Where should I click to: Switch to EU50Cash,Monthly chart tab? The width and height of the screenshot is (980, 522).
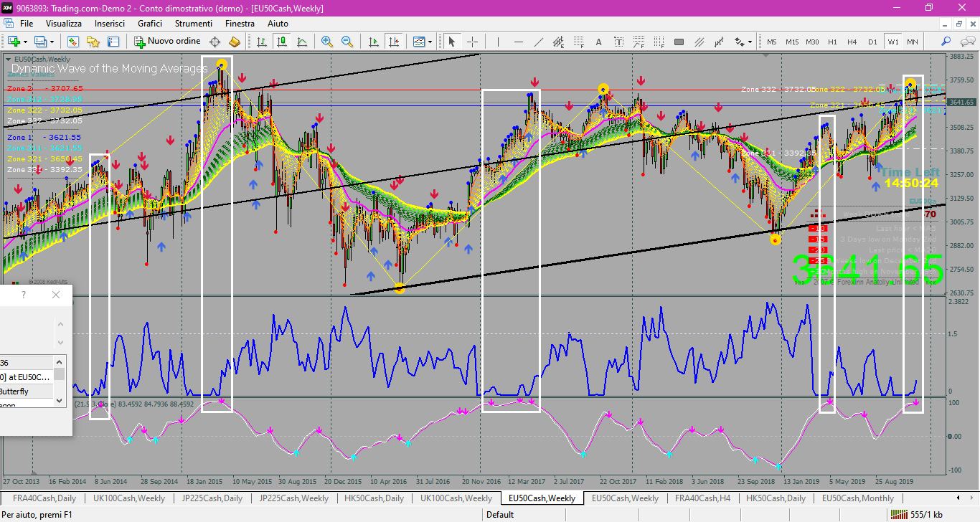(x=858, y=498)
